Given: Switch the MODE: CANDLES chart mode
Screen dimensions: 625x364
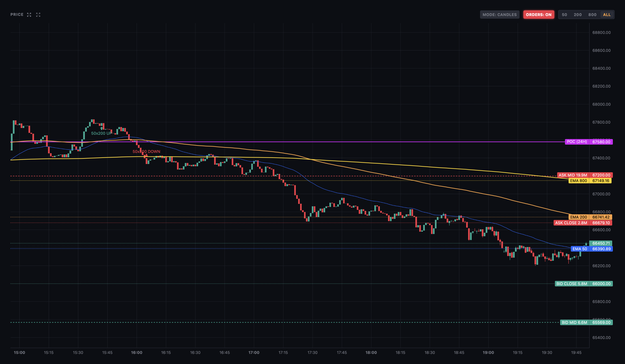Looking at the screenshot, I should [x=499, y=15].
